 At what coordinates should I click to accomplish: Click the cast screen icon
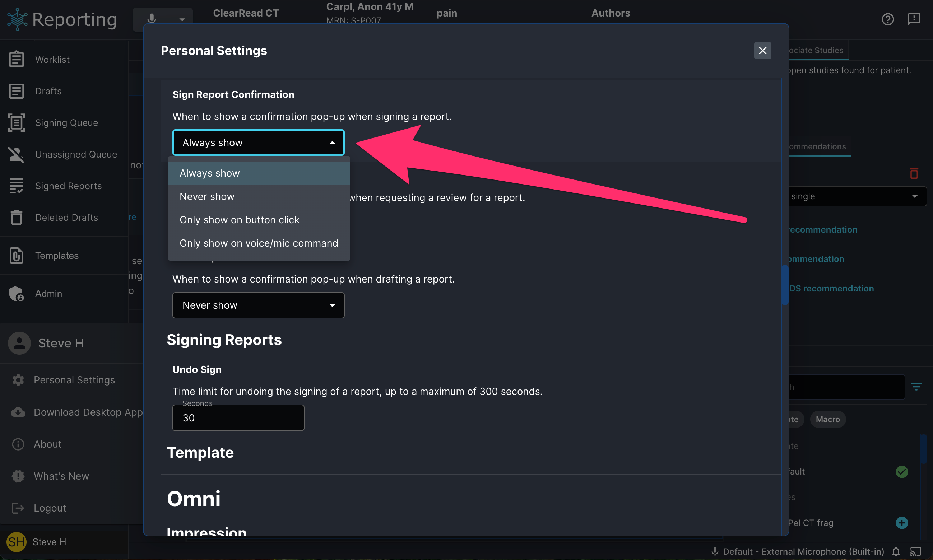(x=916, y=552)
